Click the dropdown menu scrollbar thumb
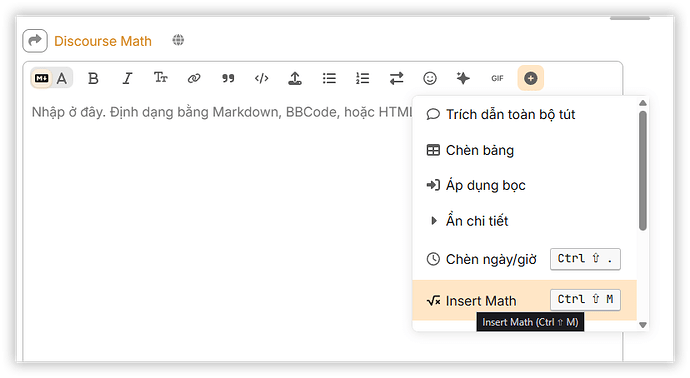 [x=643, y=170]
